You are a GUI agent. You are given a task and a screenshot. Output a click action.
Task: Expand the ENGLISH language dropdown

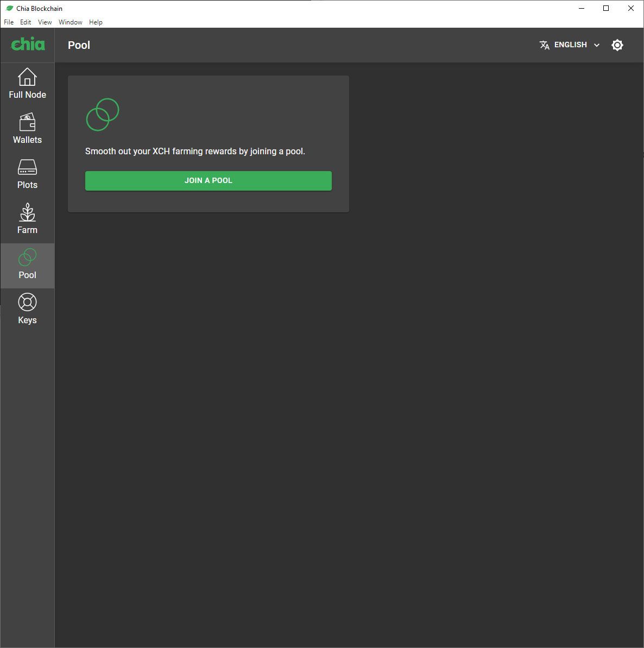tap(570, 45)
